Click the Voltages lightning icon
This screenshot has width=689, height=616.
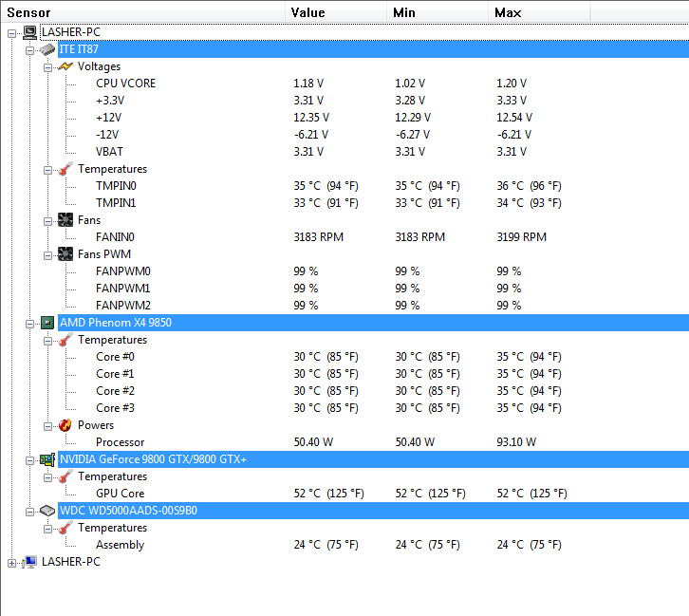coord(65,66)
